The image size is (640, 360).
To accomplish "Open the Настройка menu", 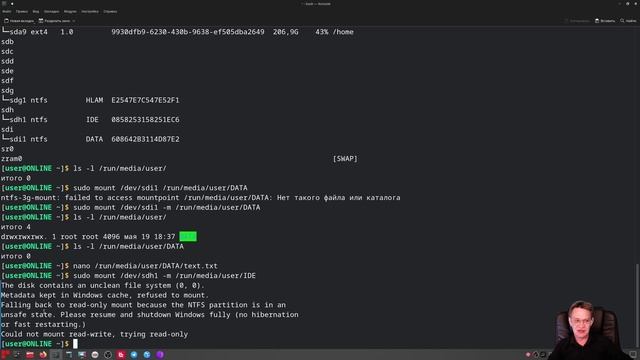I will coord(90,11).
